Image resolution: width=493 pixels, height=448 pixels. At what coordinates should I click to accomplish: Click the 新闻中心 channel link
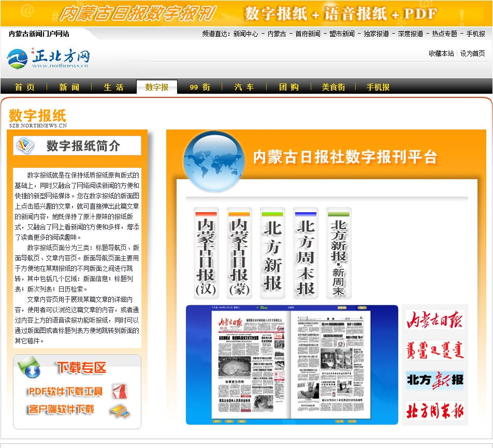(x=245, y=34)
